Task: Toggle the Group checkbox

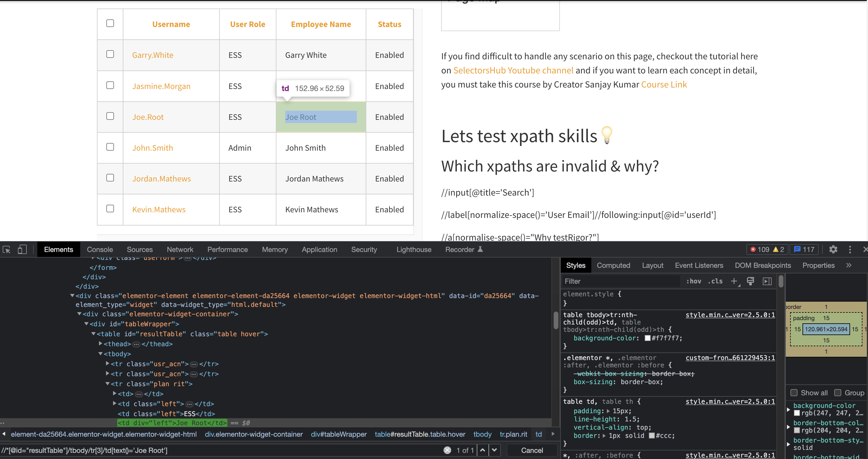Action: [x=838, y=393]
